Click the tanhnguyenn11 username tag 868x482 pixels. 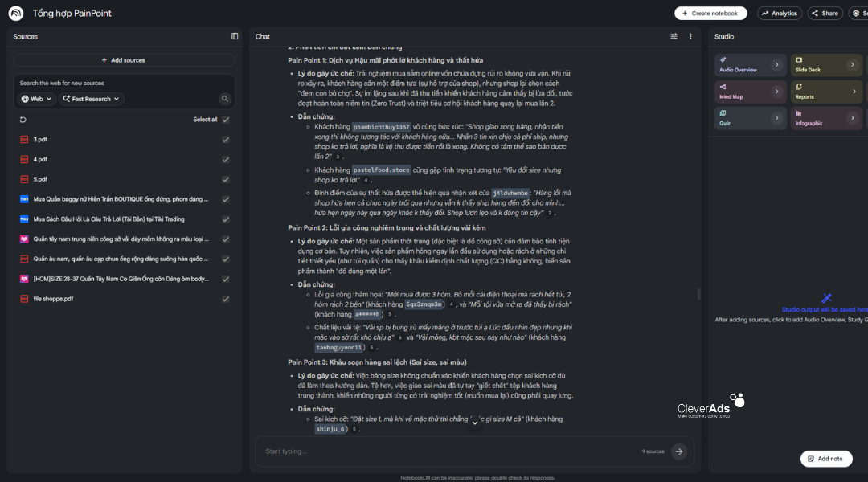pyautogui.click(x=339, y=348)
